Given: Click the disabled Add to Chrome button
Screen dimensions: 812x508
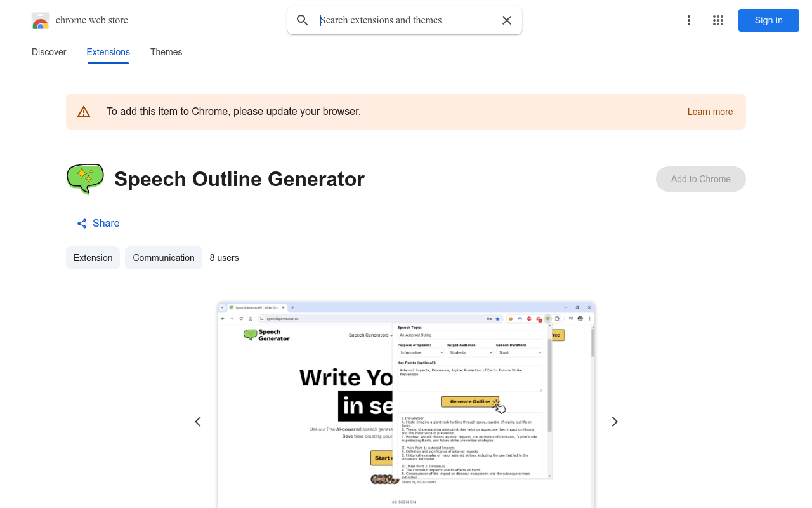Looking at the screenshot, I should pos(701,179).
